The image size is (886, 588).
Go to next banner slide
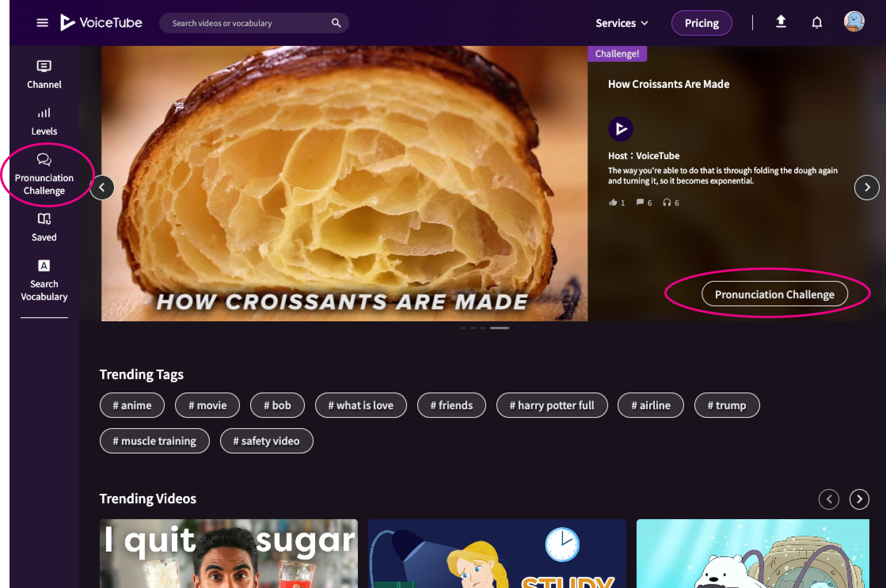[867, 188]
